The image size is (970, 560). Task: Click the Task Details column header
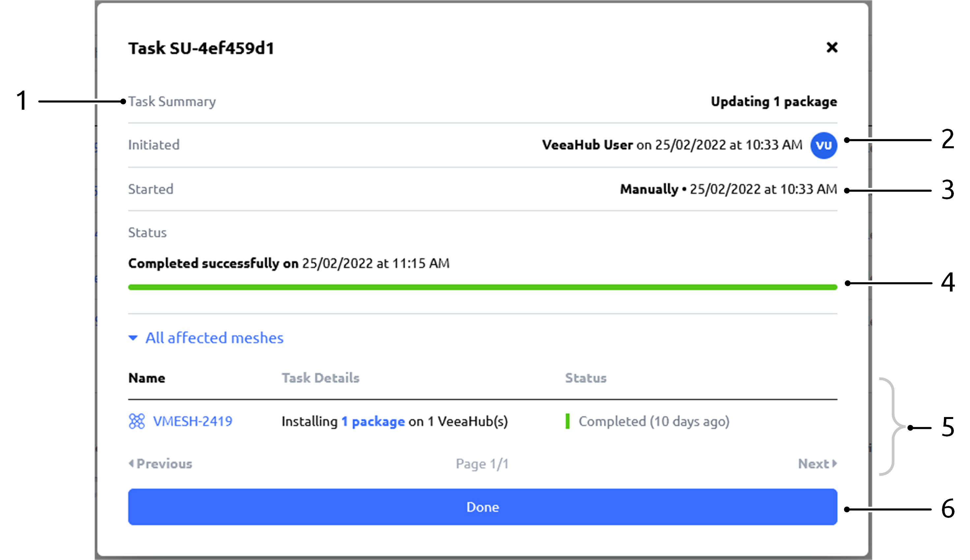(320, 378)
